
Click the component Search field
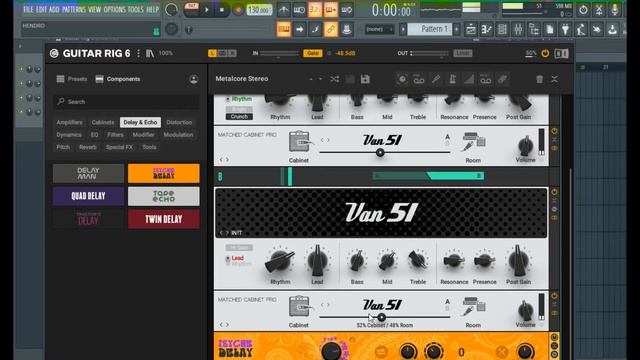tap(126, 102)
